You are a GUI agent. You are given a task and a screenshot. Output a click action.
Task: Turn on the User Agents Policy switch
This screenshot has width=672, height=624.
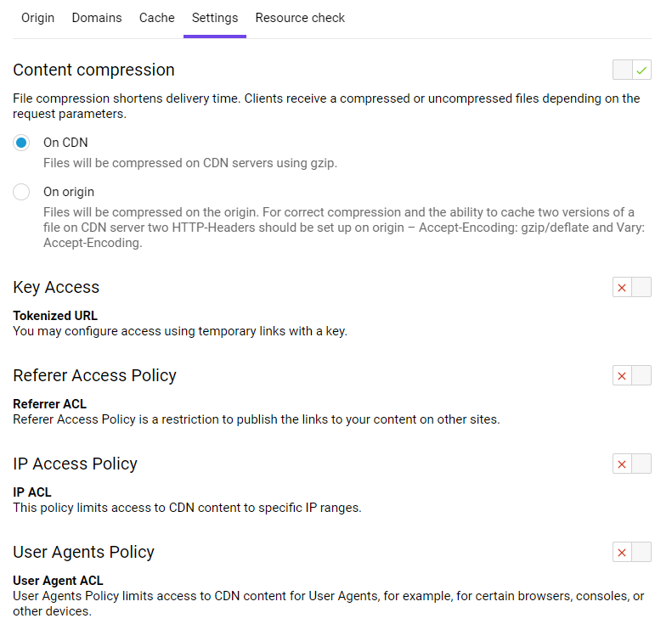(x=632, y=552)
